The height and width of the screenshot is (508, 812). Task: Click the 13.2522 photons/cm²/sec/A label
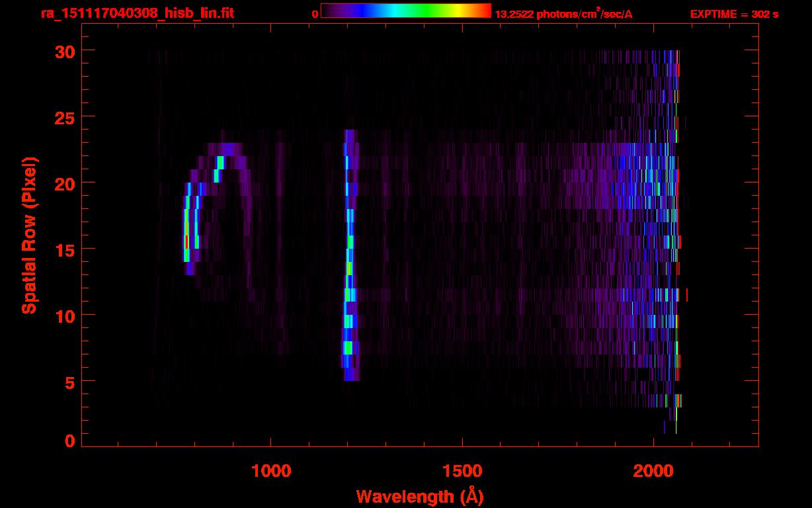tap(563, 13)
